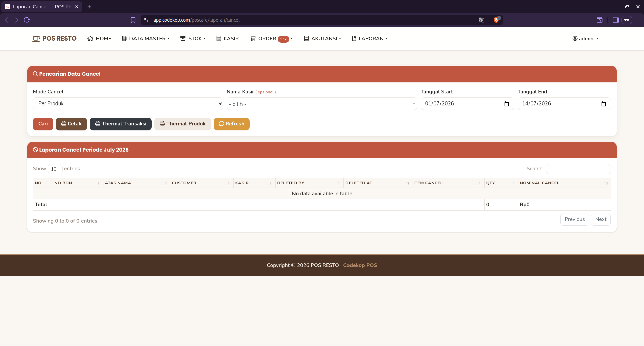Viewport: 644px width, 346px height.
Task: Sort table by CUSTOMER column
Action: [x=202, y=183]
